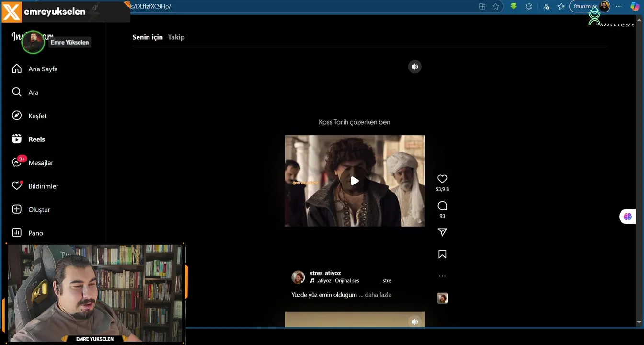Click the 53,9 B like count
Image resolution: width=644 pixels, height=345 pixels.
442,189
